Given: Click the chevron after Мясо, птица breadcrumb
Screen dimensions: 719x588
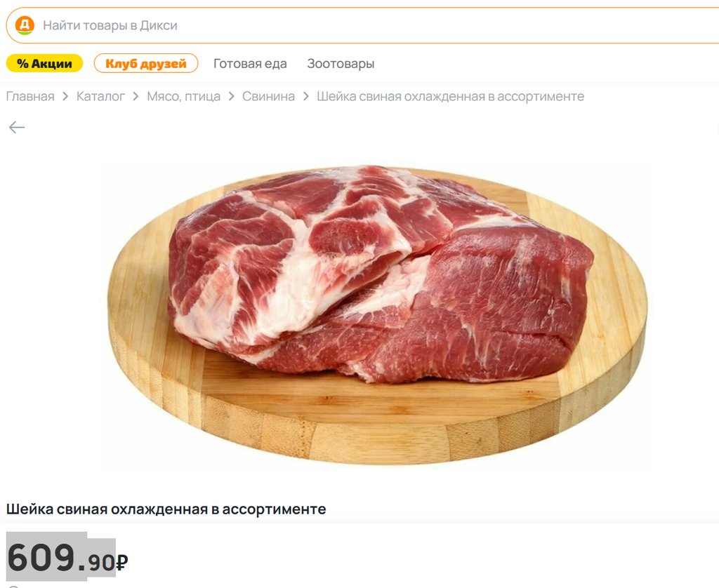Looking at the screenshot, I should pos(232,96).
